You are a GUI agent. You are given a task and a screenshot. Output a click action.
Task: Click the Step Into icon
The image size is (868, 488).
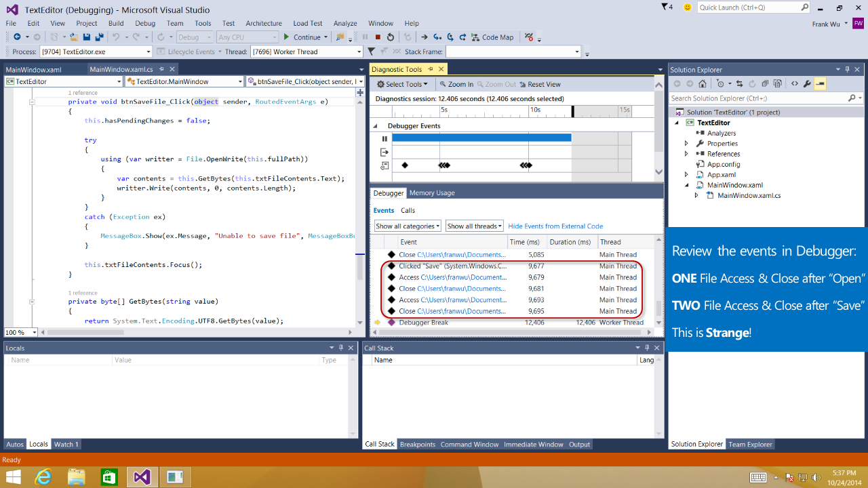(x=437, y=37)
